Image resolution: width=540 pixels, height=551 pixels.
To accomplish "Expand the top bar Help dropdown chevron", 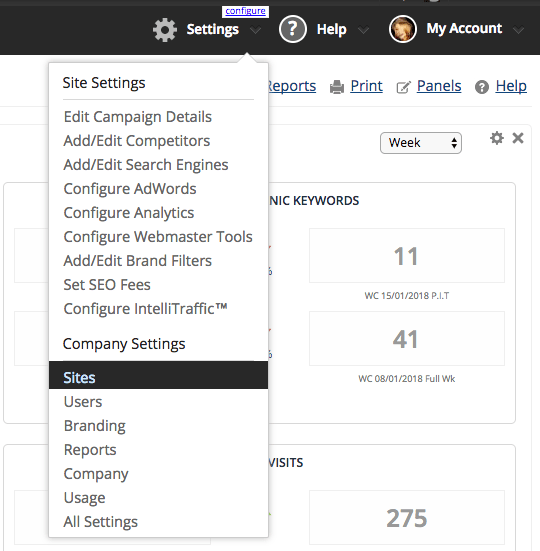I will click(363, 31).
